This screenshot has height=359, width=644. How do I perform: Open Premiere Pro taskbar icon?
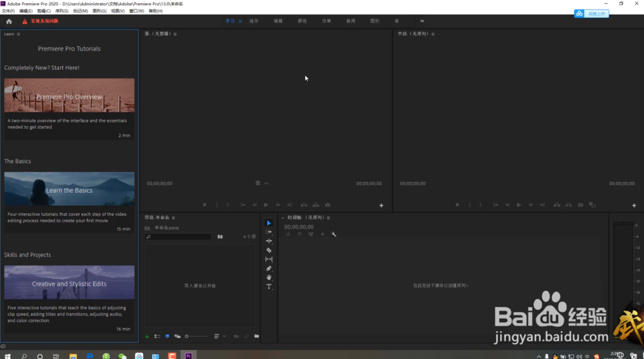tap(189, 356)
